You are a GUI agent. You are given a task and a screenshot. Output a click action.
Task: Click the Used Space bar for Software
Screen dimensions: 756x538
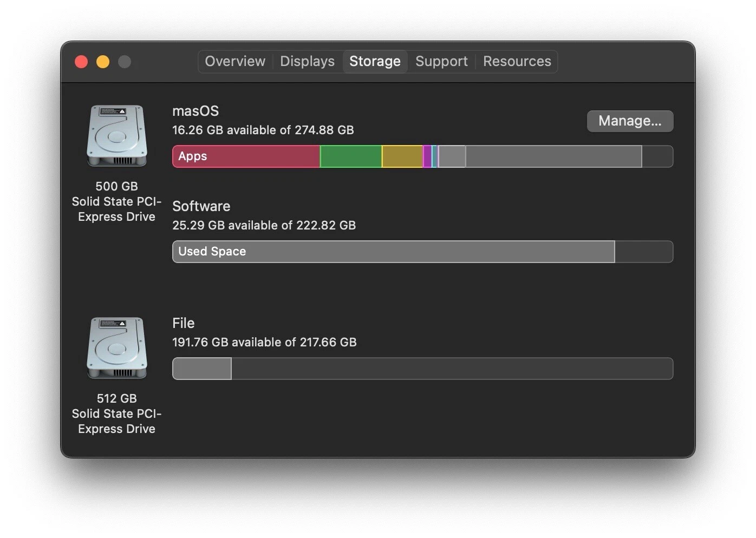(394, 252)
